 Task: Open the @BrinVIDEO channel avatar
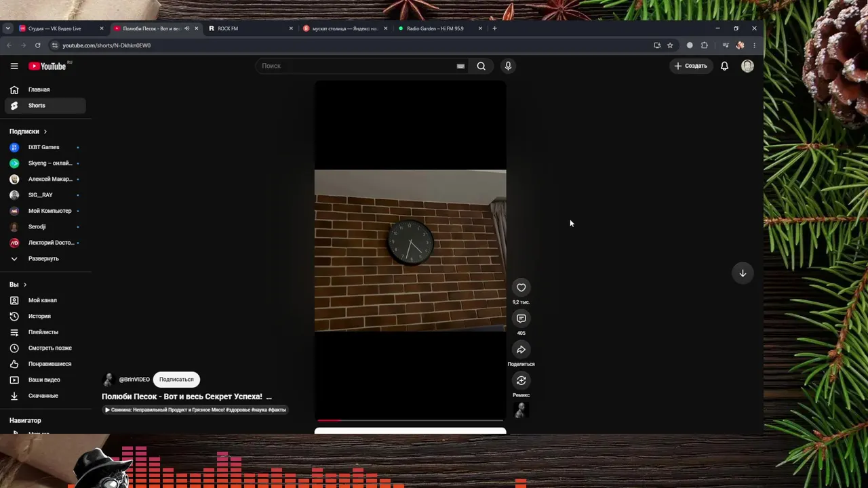pyautogui.click(x=108, y=380)
